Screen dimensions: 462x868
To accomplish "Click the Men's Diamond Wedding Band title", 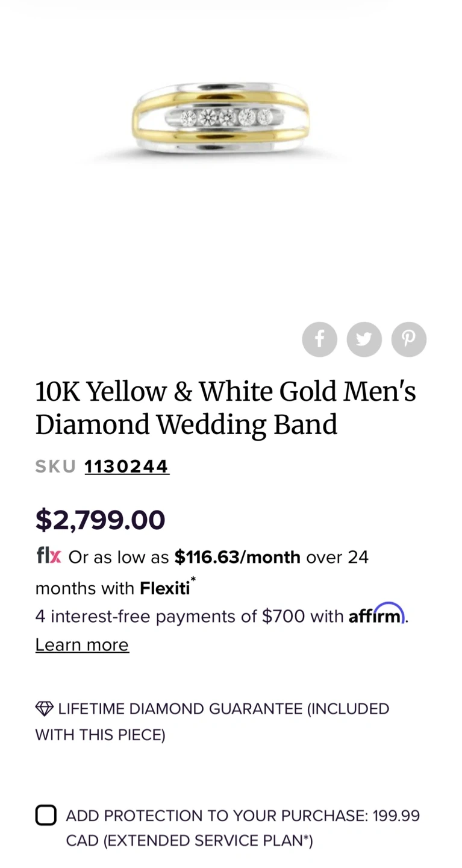I will click(225, 408).
